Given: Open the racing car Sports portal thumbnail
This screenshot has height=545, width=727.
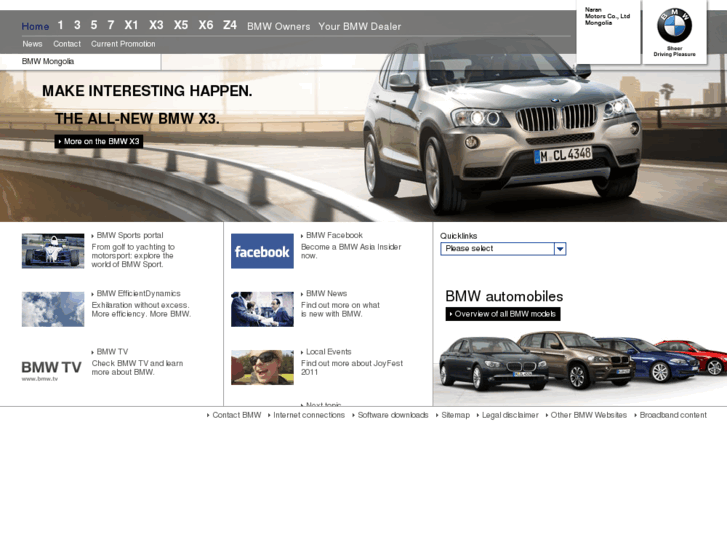Looking at the screenshot, I should click(x=53, y=251).
